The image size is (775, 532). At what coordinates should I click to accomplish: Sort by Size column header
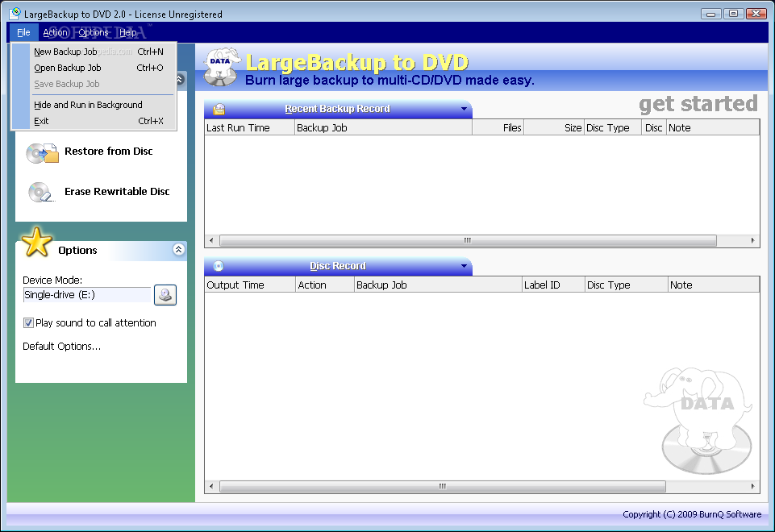coord(553,128)
